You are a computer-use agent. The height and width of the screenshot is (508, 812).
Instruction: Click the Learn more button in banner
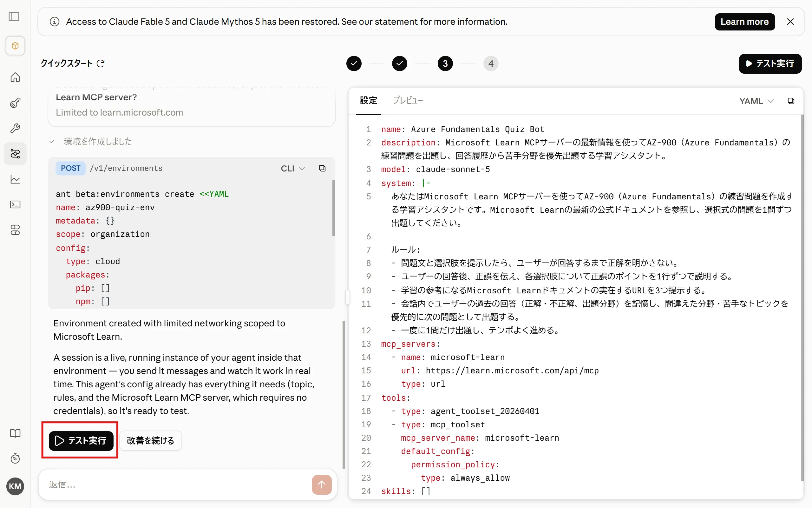point(744,22)
